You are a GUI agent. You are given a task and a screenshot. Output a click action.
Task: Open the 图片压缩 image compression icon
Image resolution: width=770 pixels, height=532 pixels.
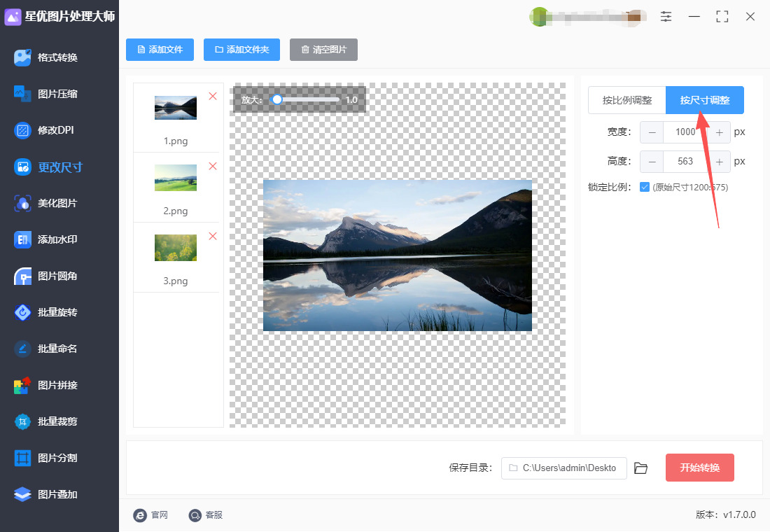click(22, 94)
